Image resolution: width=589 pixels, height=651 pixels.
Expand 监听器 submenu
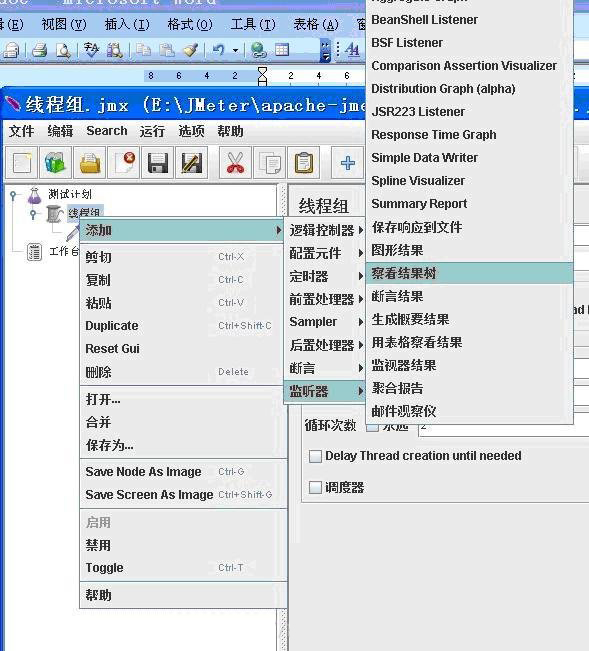tap(326, 391)
